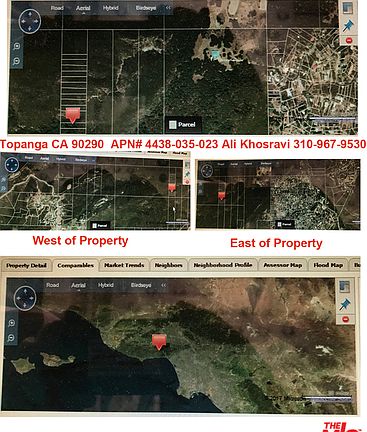Collapse the bottom map view toolbar chevron
Screen dimensions: 367x432
tap(163, 285)
